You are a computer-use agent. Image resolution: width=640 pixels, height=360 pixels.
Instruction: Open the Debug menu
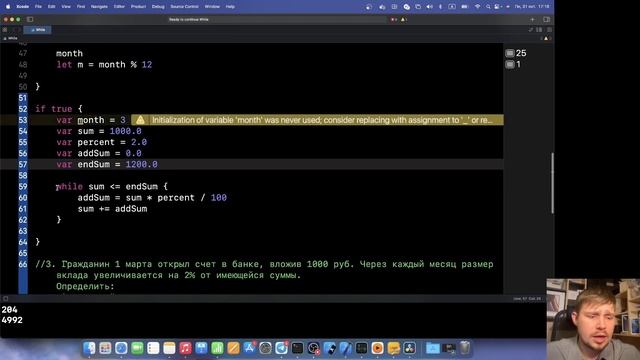click(158, 7)
